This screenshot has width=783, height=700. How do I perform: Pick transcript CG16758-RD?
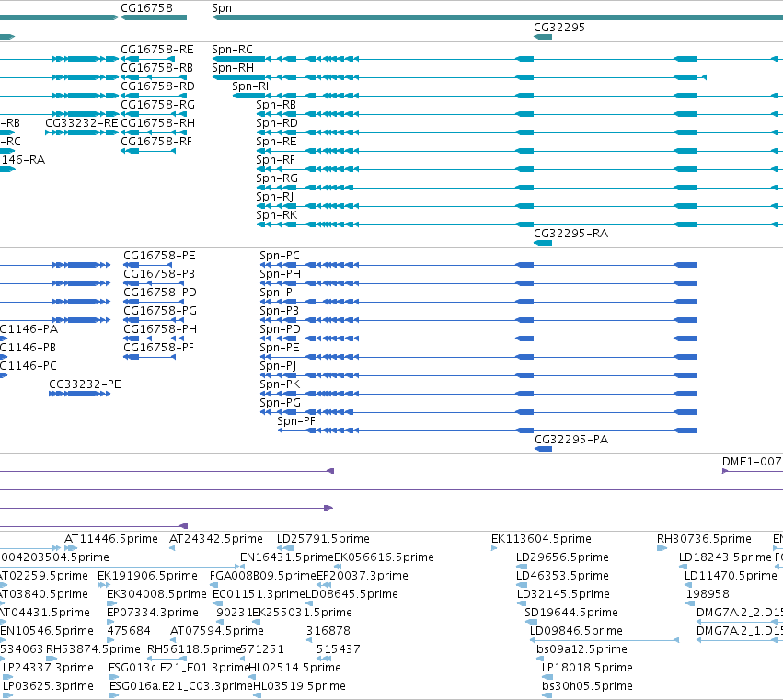coord(158,86)
